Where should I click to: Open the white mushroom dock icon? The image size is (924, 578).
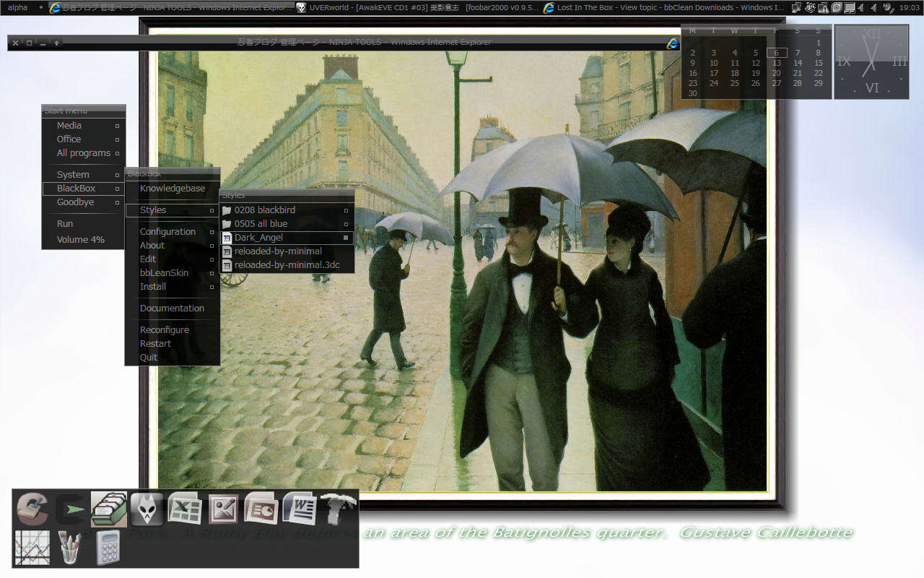click(x=338, y=509)
